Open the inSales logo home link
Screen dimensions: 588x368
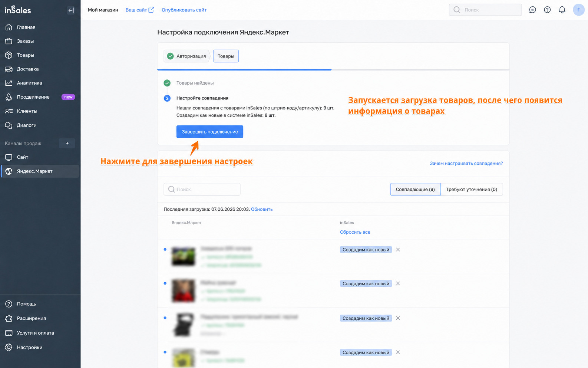(x=18, y=10)
